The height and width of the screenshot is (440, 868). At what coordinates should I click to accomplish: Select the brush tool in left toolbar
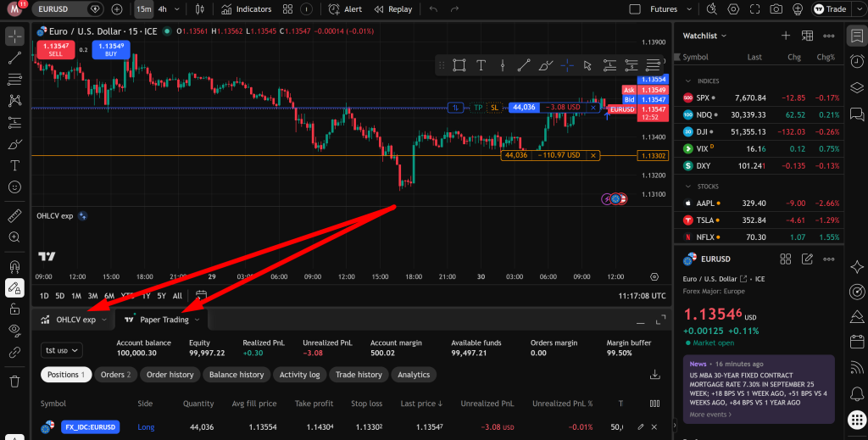tap(14, 144)
